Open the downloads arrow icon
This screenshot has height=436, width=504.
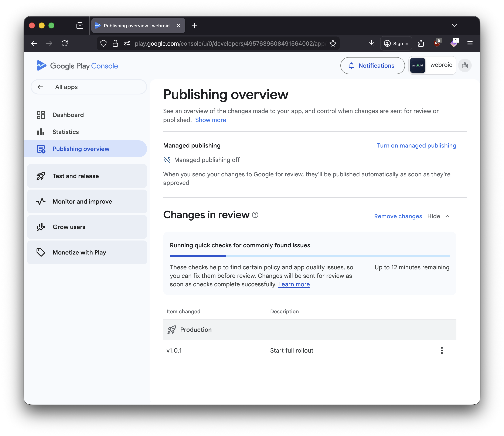pyautogui.click(x=371, y=43)
